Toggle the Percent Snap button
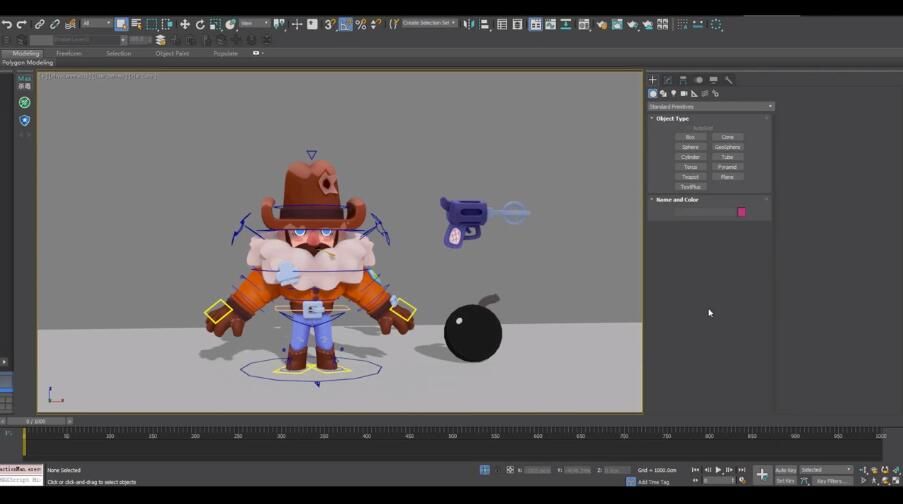The image size is (903, 504). (361, 24)
